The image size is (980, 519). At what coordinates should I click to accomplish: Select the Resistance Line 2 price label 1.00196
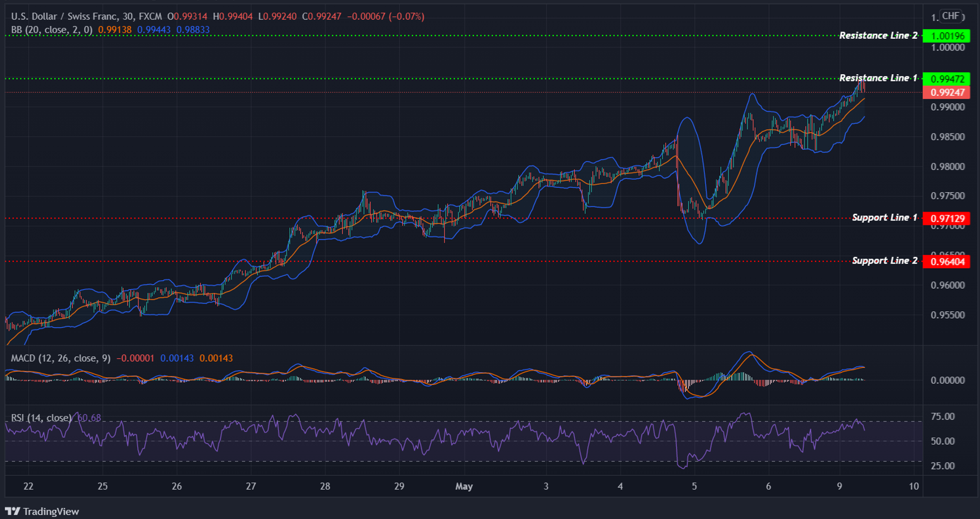[x=948, y=35]
